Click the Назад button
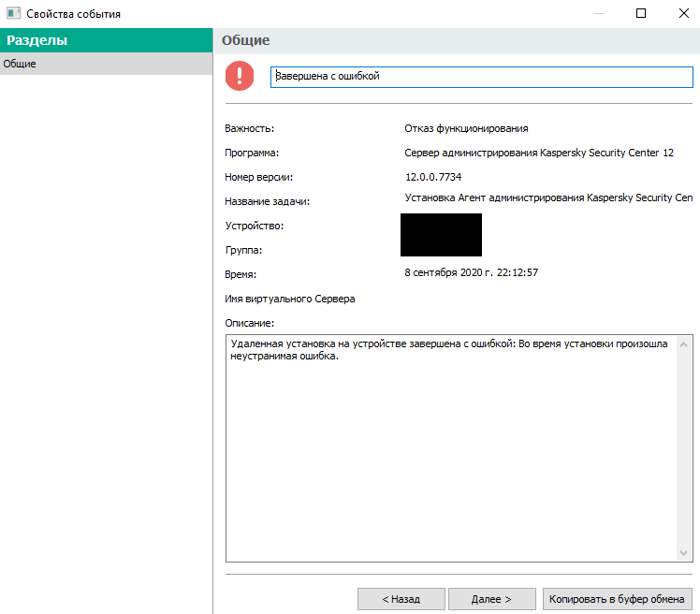Image resolution: width=700 pixels, height=614 pixels. [401, 599]
